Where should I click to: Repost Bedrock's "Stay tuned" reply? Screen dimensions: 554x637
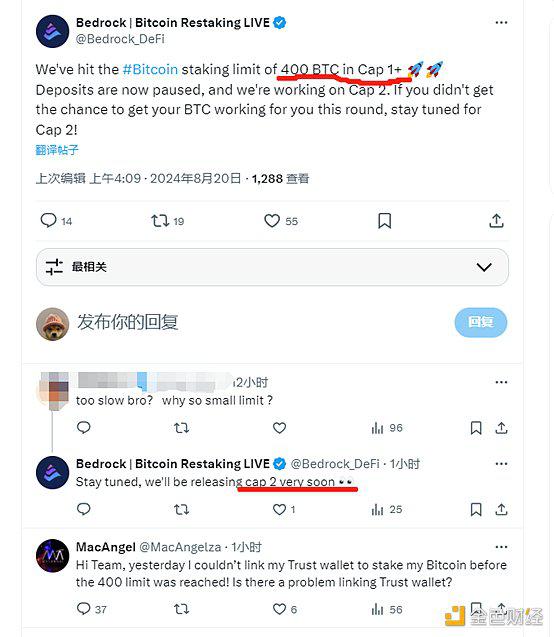pyautogui.click(x=181, y=509)
